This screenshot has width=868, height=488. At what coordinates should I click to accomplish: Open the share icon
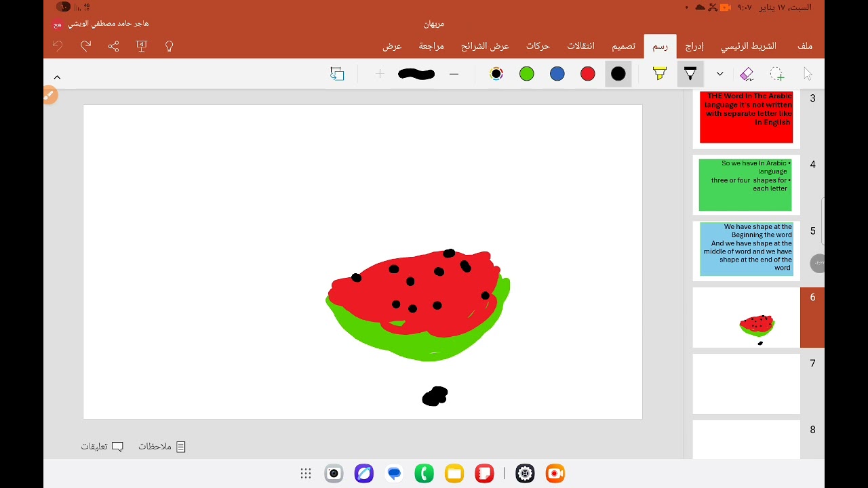(113, 46)
